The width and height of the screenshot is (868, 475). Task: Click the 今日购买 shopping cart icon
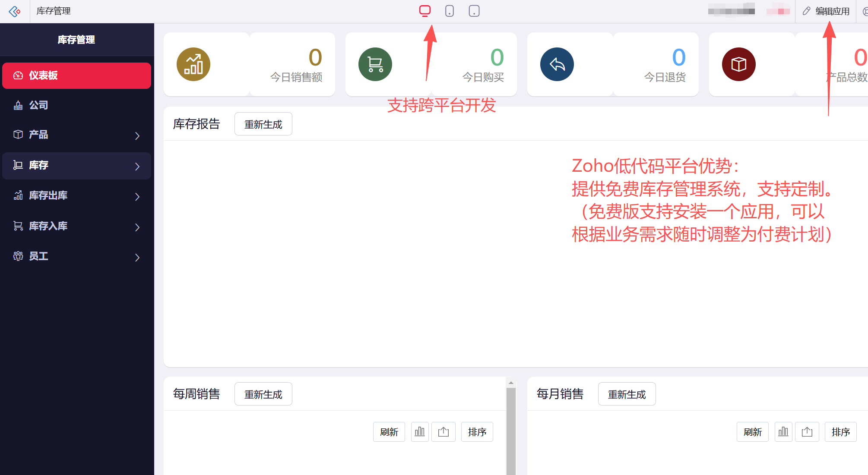[375, 64]
